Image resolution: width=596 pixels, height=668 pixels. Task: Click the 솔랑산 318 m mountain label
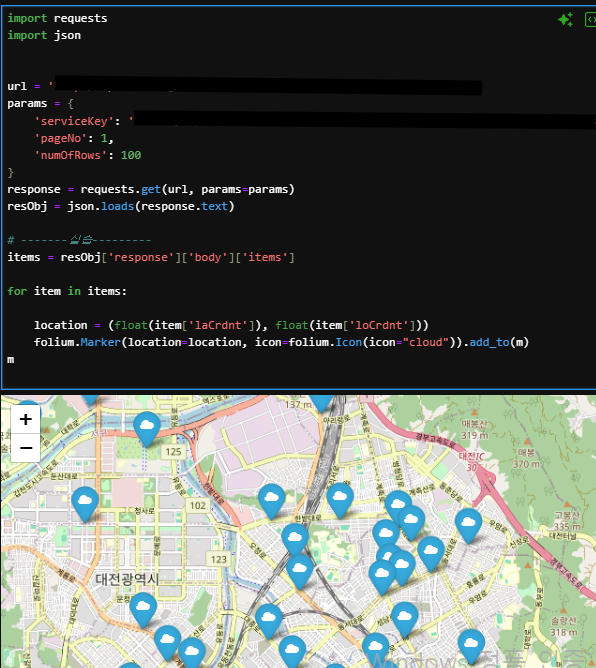pos(564,626)
